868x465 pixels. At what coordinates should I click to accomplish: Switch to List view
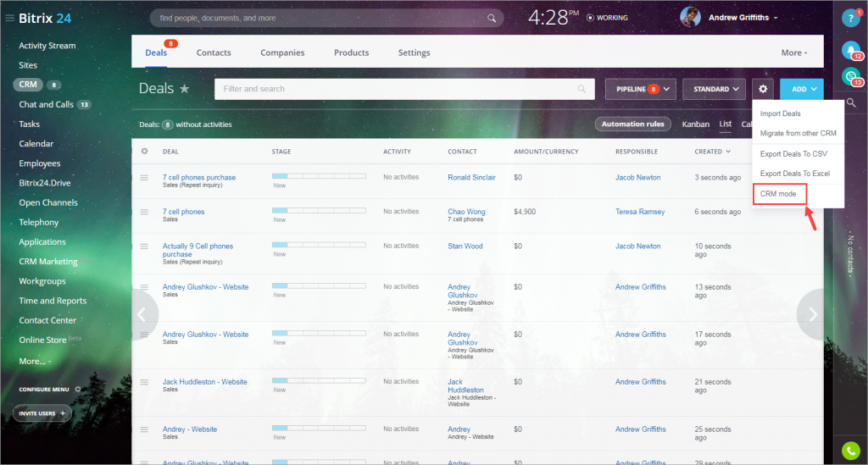coord(726,124)
